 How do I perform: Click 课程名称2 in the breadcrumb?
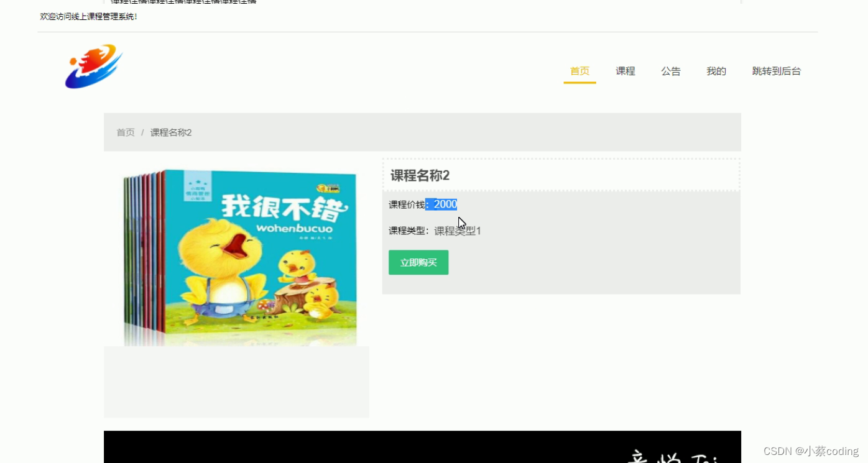coord(171,132)
